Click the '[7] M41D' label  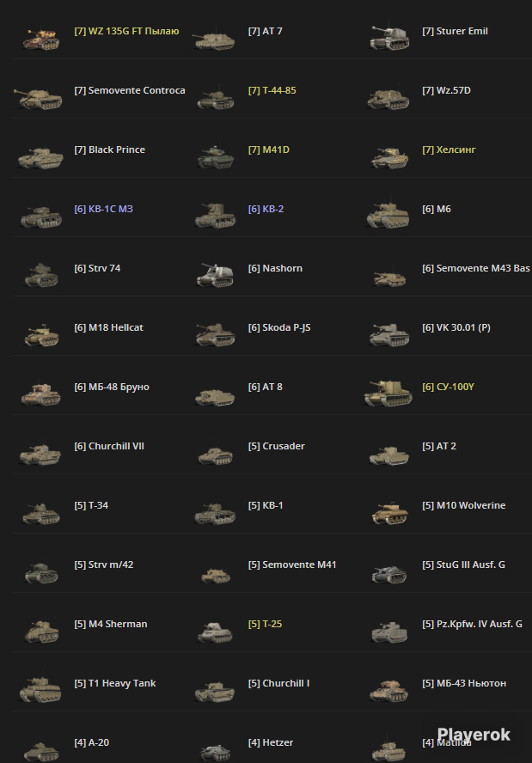click(269, 150)
